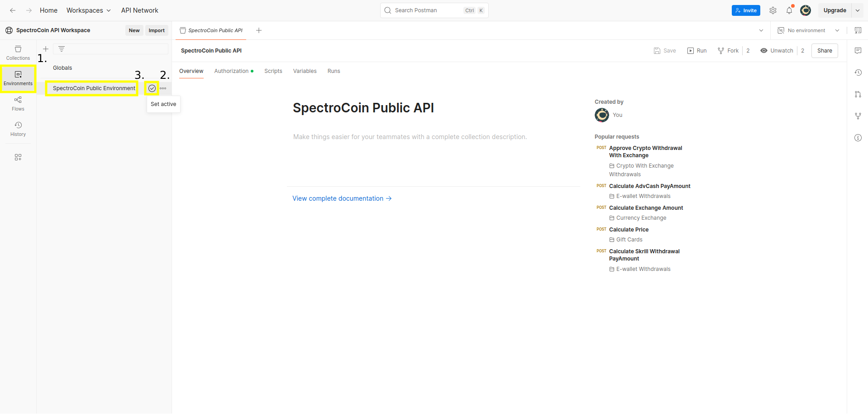Click the Currency Exchange folder label

click(x=641, y=218)
